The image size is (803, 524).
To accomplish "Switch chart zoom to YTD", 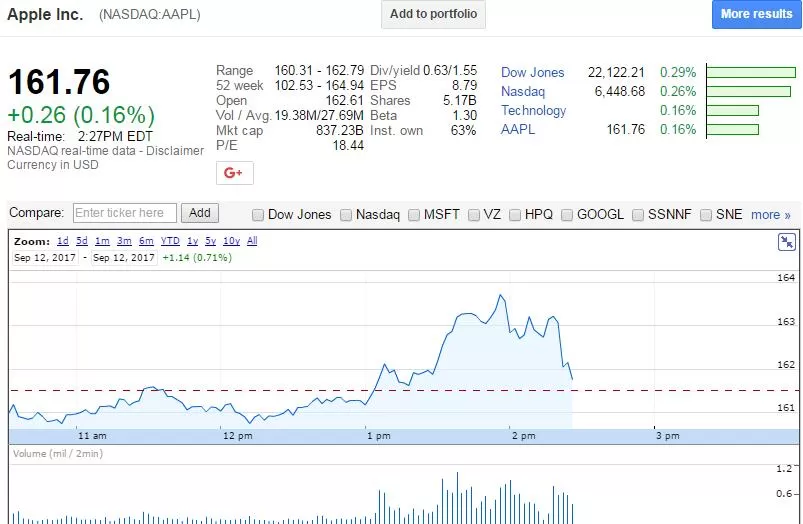I will pos(170,241).
